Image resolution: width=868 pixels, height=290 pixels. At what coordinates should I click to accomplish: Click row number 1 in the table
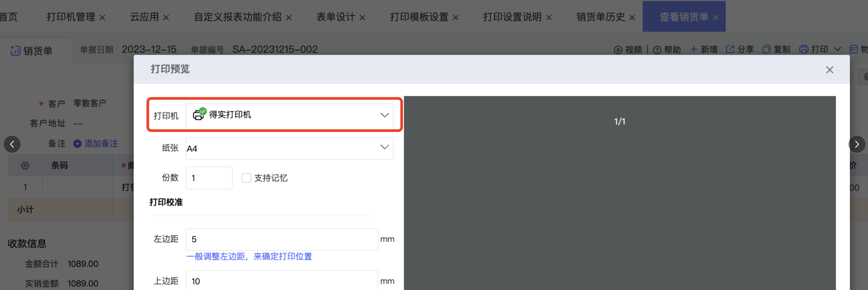tap(25, 187)
